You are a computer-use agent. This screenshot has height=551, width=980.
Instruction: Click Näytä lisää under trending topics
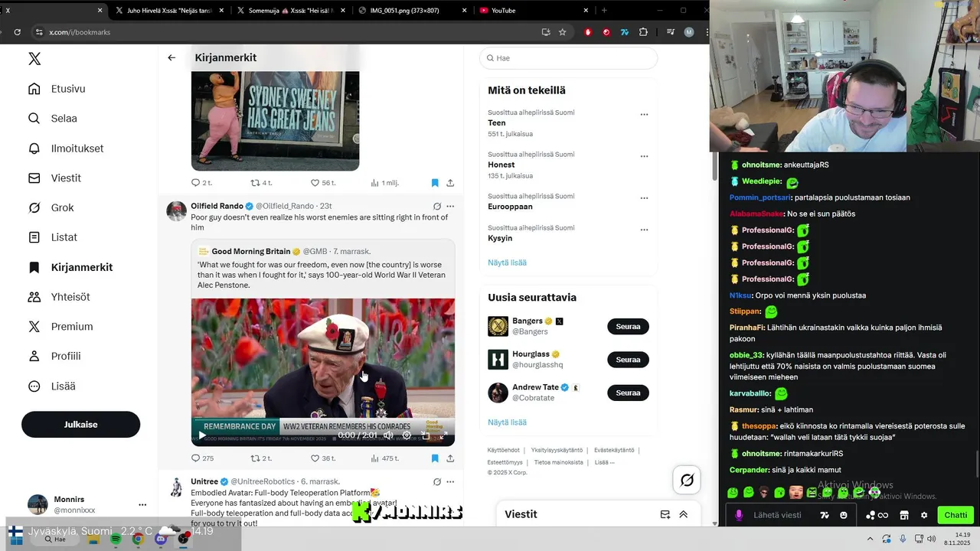pyautogui.click(x=507, y=262)
